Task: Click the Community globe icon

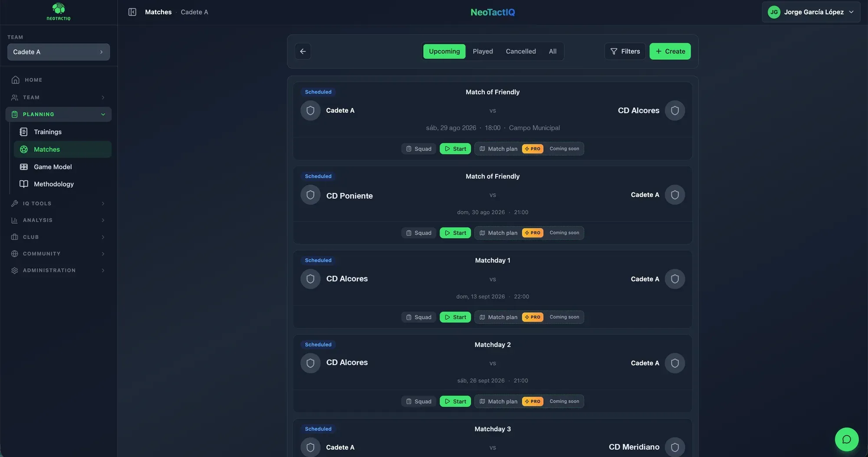Action: click(x=15, y=254)
